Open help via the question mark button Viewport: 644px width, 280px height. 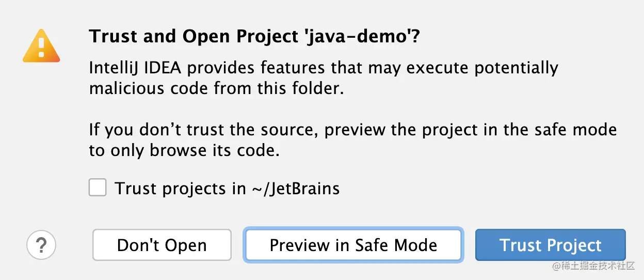click(x=41, y=244)
